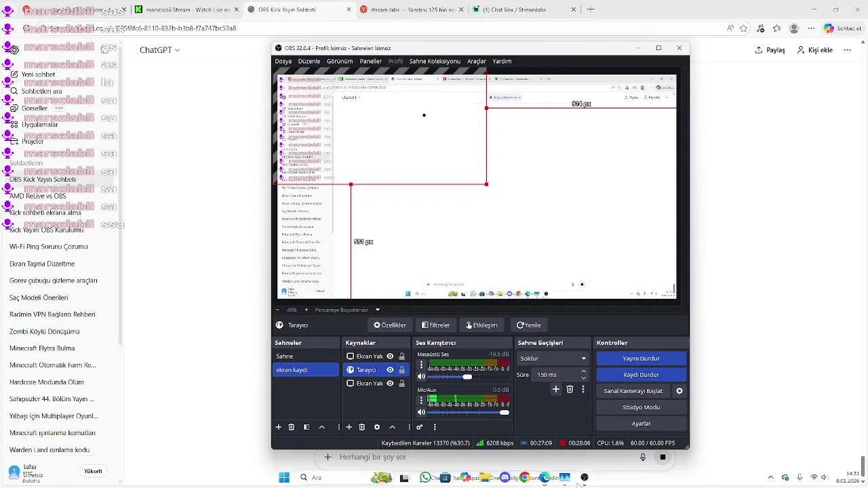Open Dosya menu in OBS
The height and width of the screenshot is (488, 868).
point(283,61)
